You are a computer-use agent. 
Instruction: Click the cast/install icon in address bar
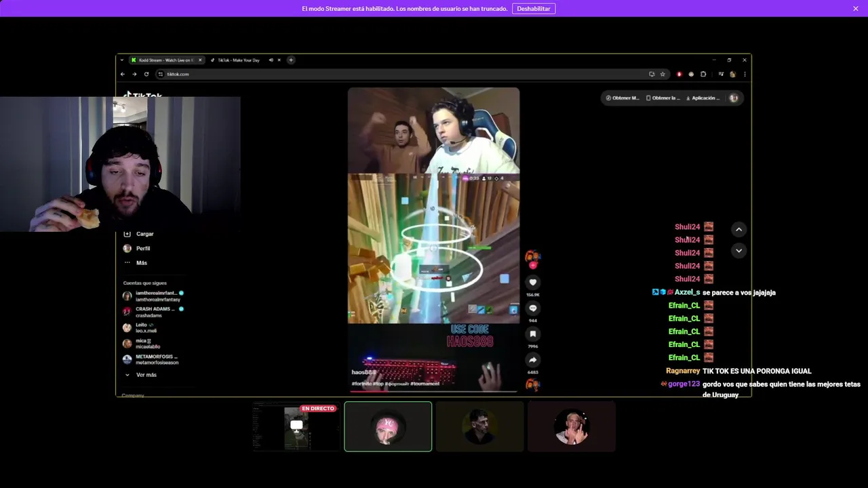coord(652,74)
